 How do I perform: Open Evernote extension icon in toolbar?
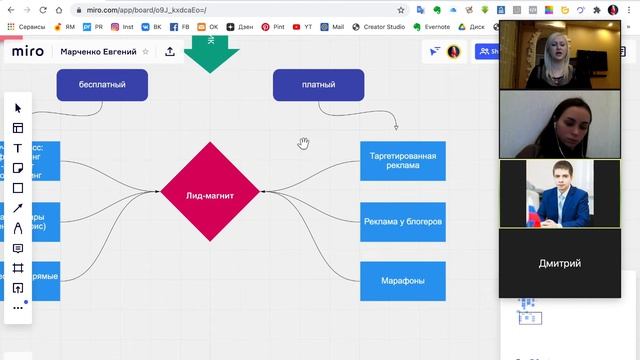[437, 10]
